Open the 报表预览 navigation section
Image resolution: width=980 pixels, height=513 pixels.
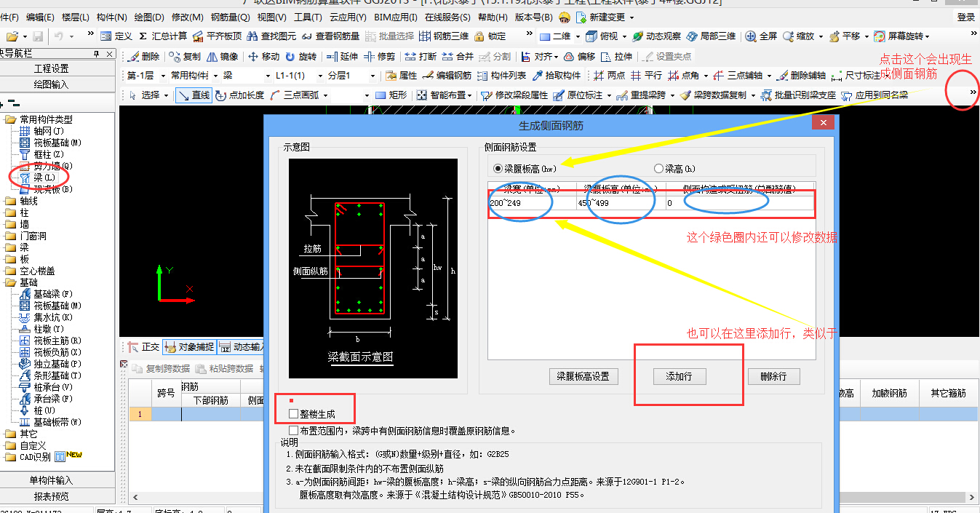click(x=51, y=496)
